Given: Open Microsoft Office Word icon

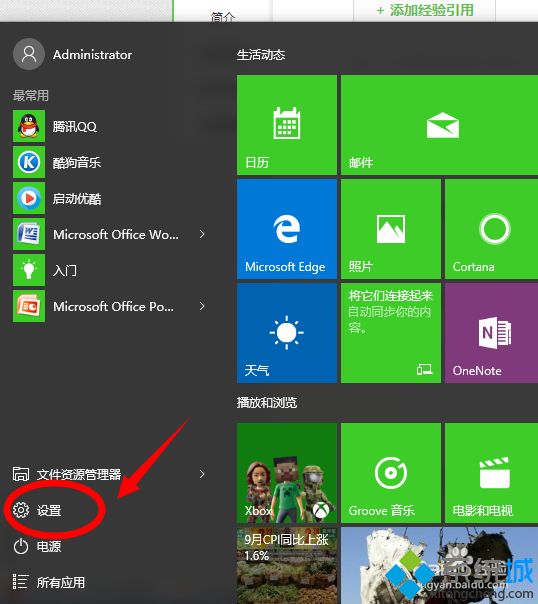Looking at the screenshot, I should (29, 234).
